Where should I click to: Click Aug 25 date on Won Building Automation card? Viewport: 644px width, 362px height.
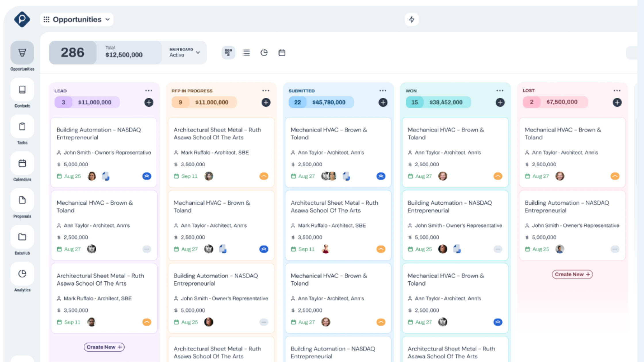[420, 249]
